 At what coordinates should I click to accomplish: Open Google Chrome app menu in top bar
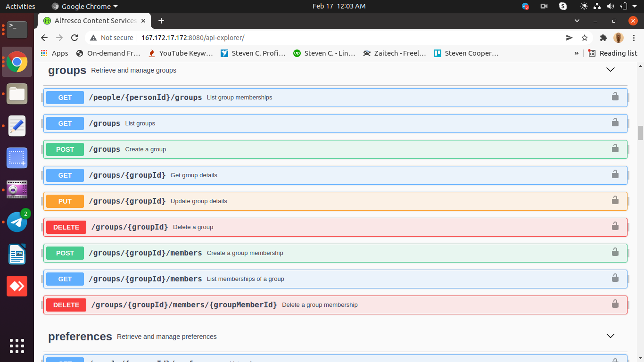(84, 6)
